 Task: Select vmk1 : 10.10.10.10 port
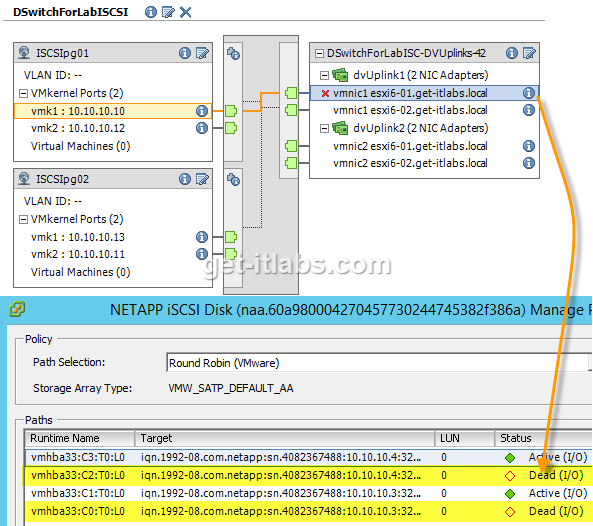point(113,111)
